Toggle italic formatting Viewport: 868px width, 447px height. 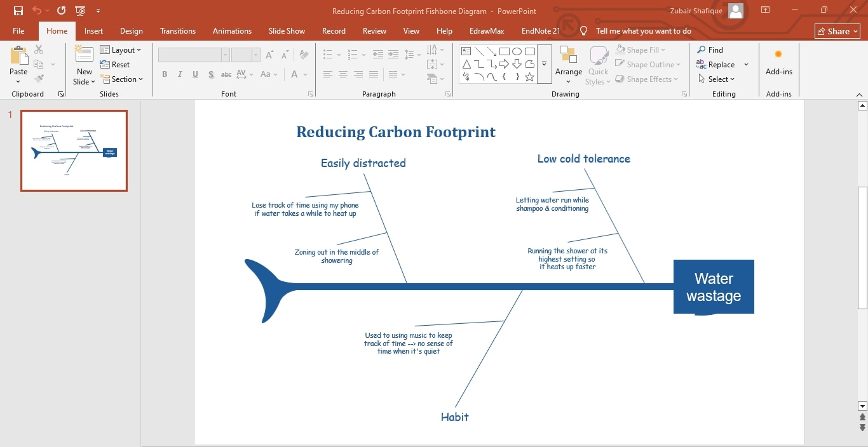point(180,74)
